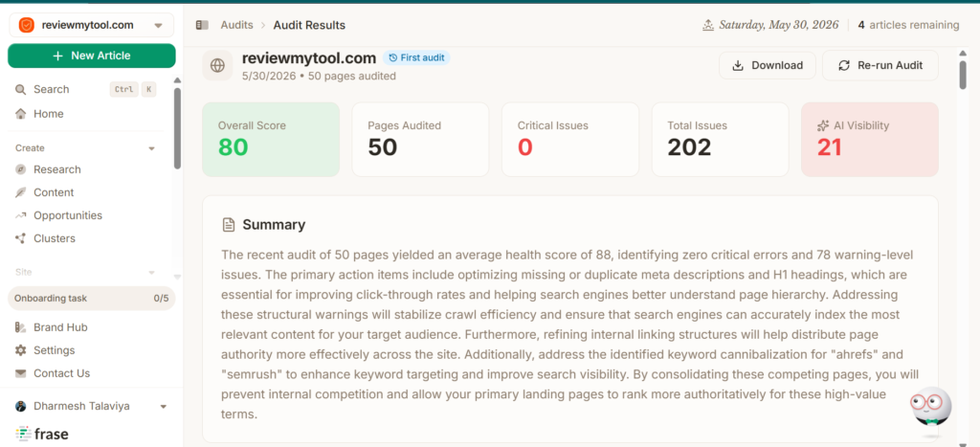
Task: Collapse the Site section chevron
Action: pos(151,273)
